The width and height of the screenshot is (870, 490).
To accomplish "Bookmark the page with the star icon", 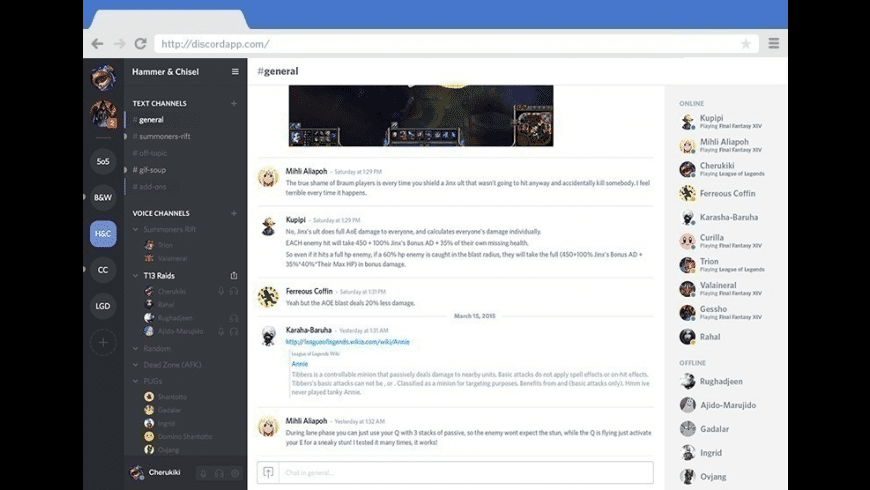I will [x=746, y=44].
